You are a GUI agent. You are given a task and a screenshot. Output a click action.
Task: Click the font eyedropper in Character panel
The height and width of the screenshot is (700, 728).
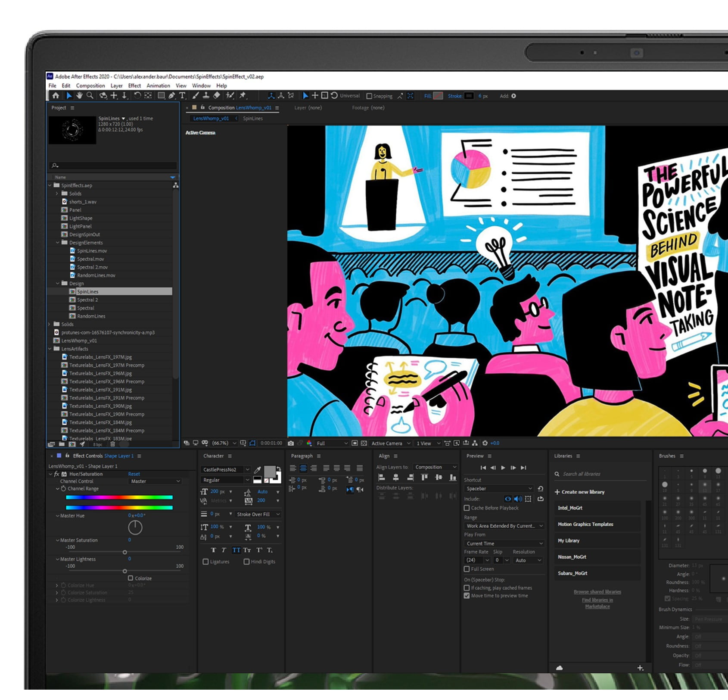257,469
